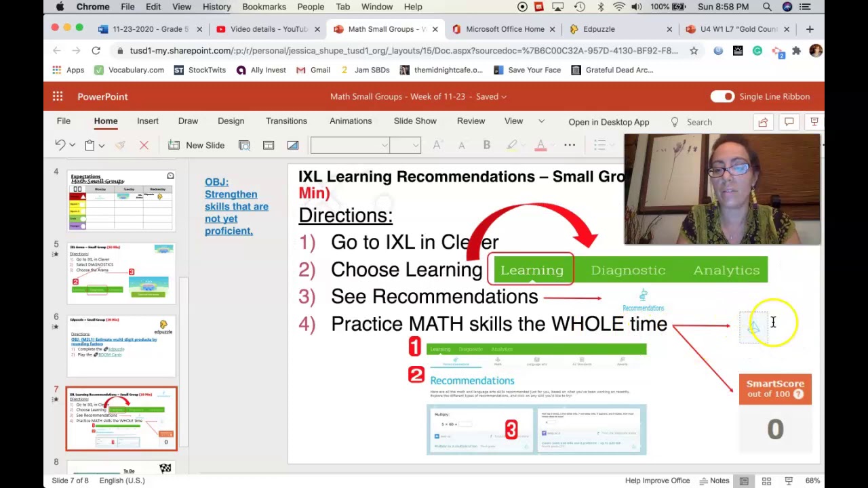Open the Saved status dropdown in title
Image resolution: width=868 pixels, height=488 pixels.
point(503,96)
